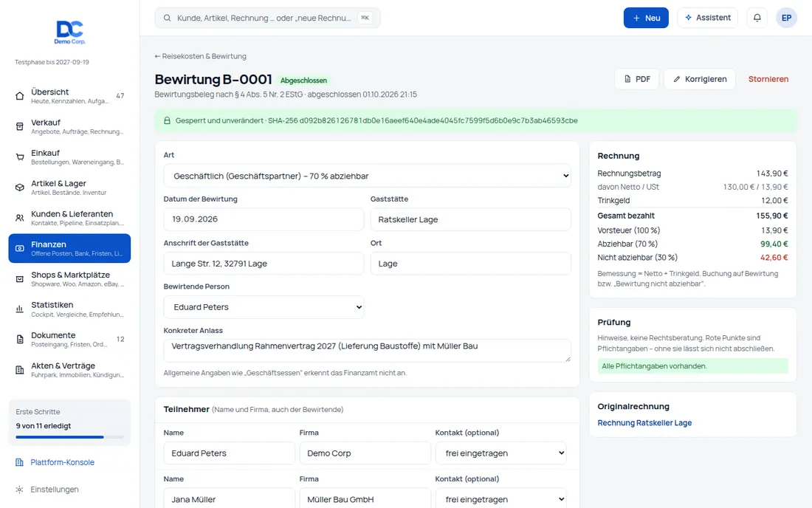Click the Erste Schritte progress bar

pyautogui.click(x=69, y=437)
